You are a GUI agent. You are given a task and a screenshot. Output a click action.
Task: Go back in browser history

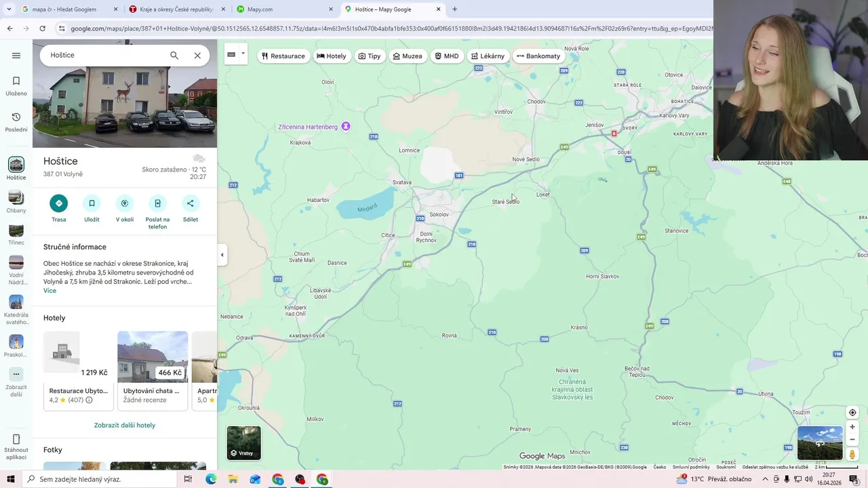tap(9, 28)
